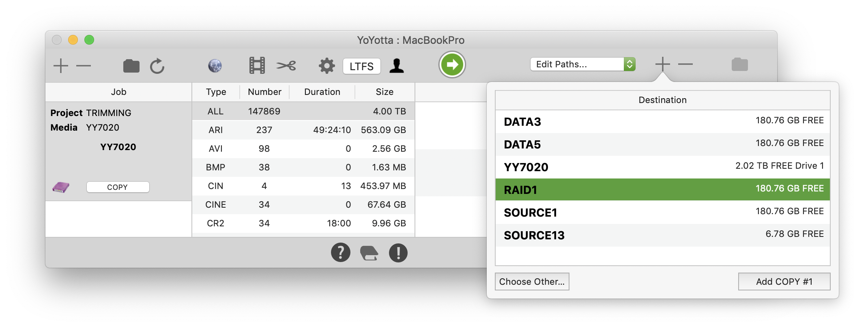
Task: Click the add destination plus icon
Action: pos(662,64)
